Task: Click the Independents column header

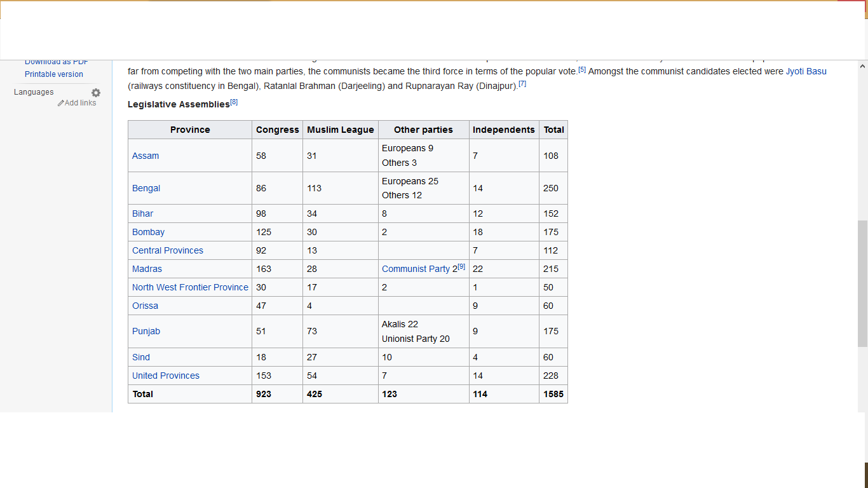Action: (x=504, y=130)
